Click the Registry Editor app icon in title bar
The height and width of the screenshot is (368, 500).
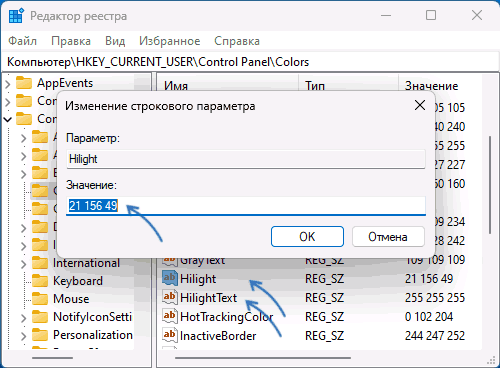click(x=16, y=16)
